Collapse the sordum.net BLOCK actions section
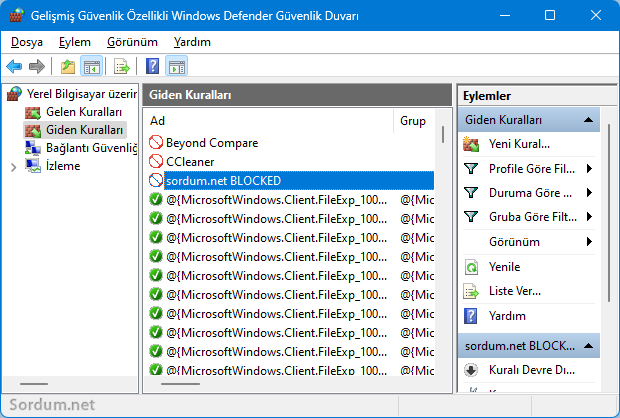Image resolution: width=620 pixels, height=418 pixels. click(x=588, y=346)
